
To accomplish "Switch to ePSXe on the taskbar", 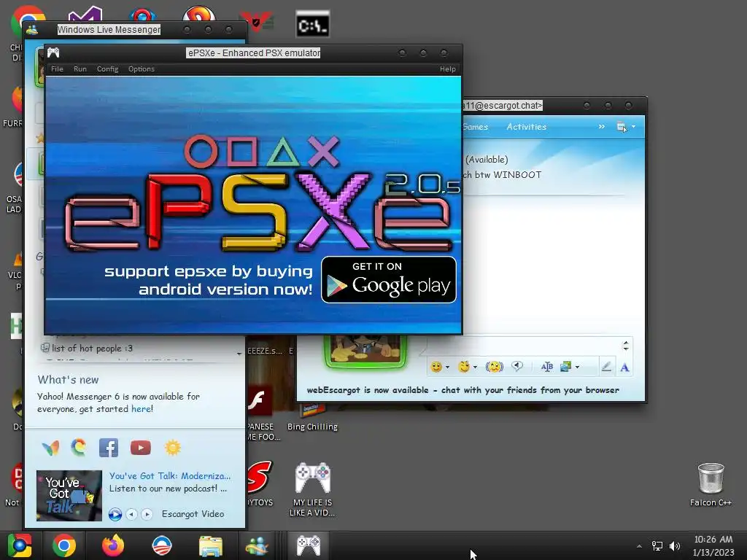I will pos(309,545).
